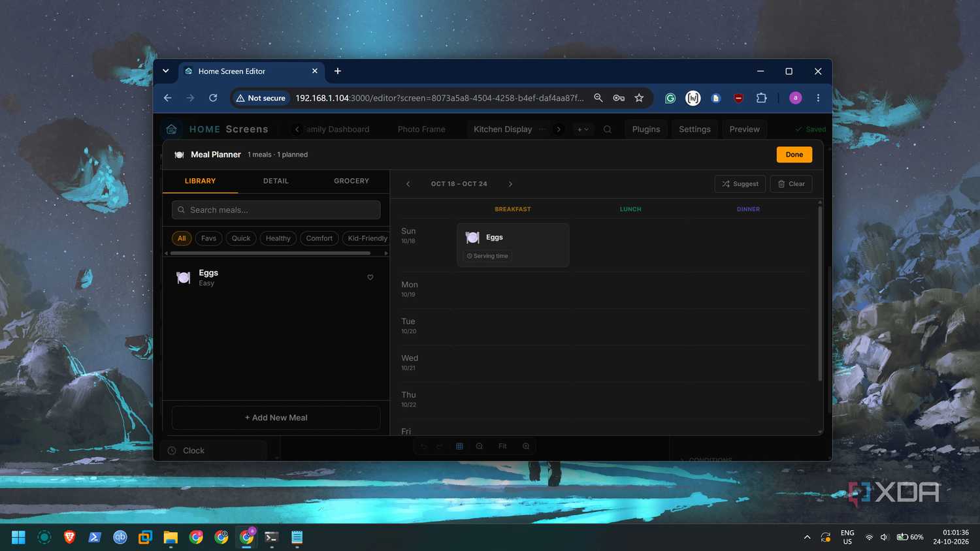Bookmark page with star icon
Screen dimensions: 980x551
point(639,98)
